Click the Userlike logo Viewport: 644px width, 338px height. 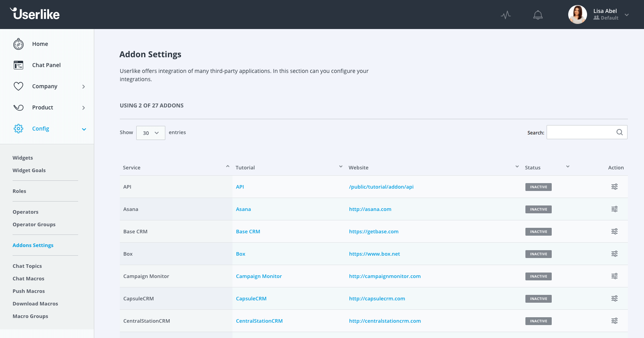point(35,14)
